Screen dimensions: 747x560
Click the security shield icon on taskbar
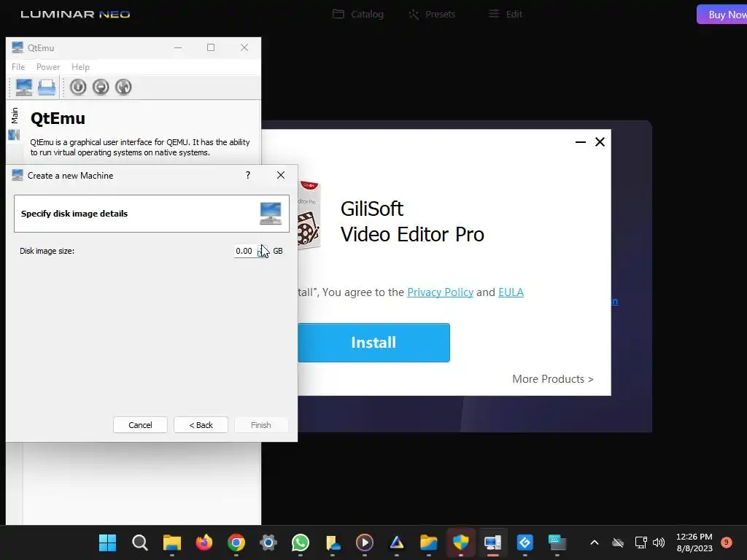461,542
